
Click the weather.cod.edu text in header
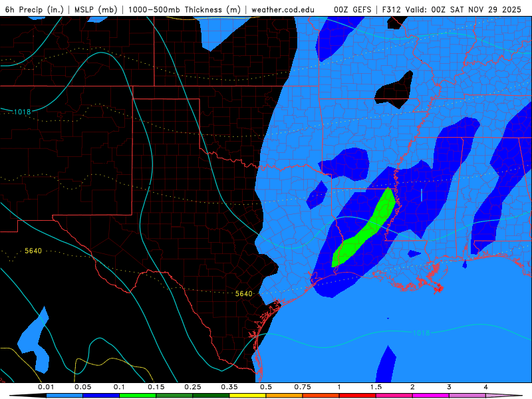(283, 9)
